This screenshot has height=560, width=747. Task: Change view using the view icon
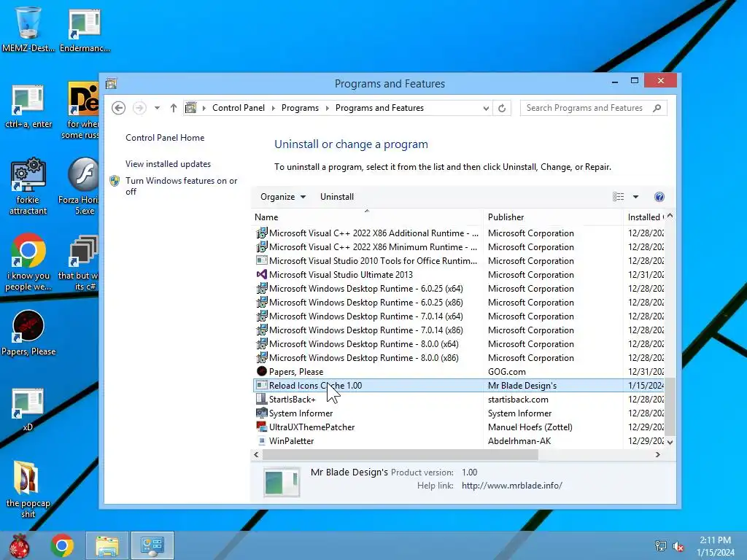click(618, 197)
